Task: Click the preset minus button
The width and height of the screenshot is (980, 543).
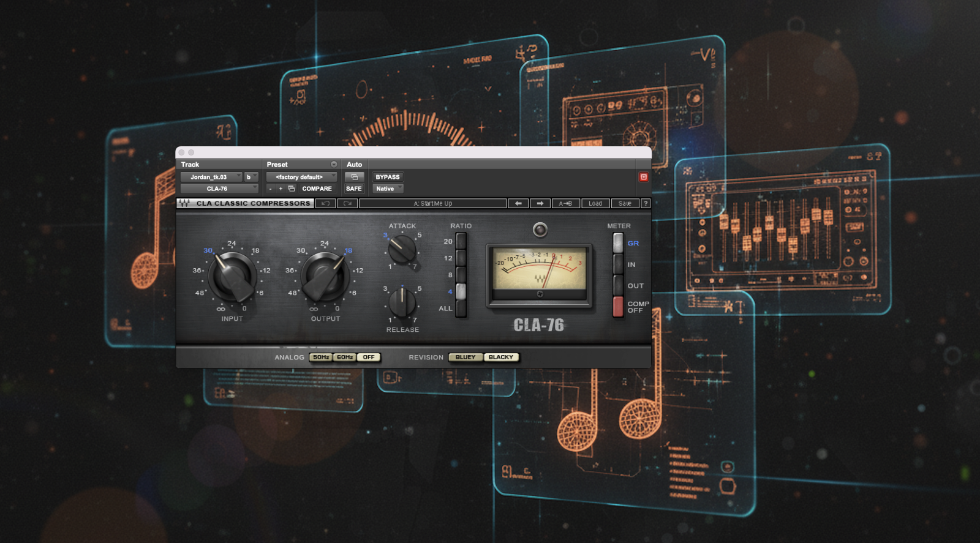Action: [270, 189]
